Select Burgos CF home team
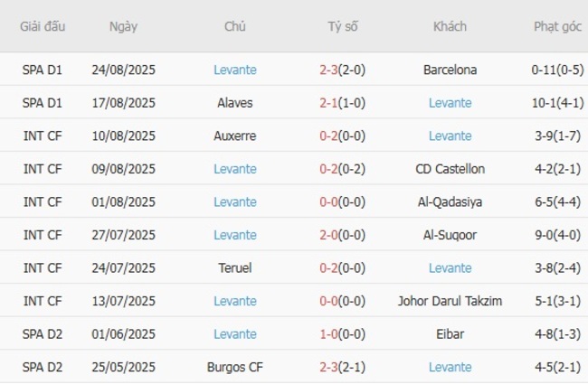Viewport: 588px width, 384px height. pyautogui.click(x=235, y=367)
